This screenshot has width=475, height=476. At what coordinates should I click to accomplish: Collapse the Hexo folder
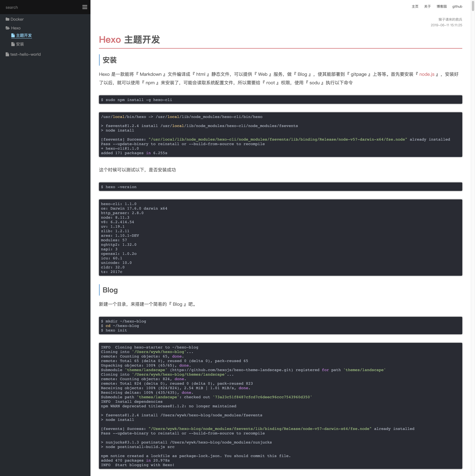pyautogui.click(x=16, y=28)
